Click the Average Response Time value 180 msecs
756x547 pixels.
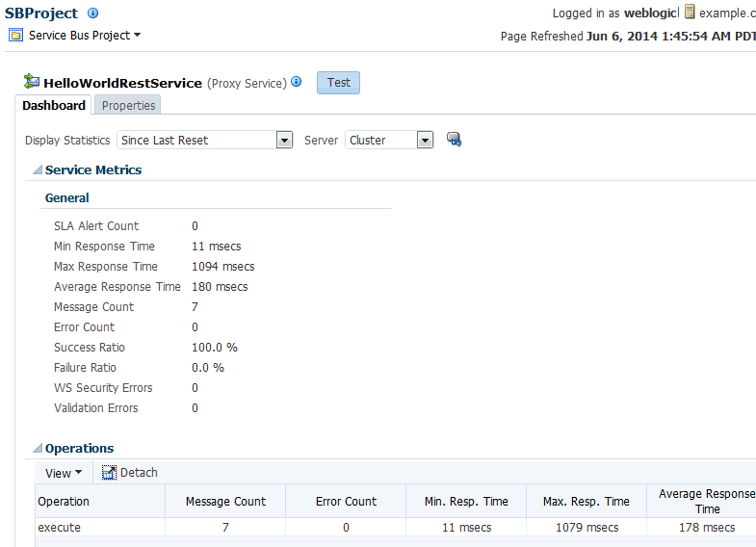point(220,287)
